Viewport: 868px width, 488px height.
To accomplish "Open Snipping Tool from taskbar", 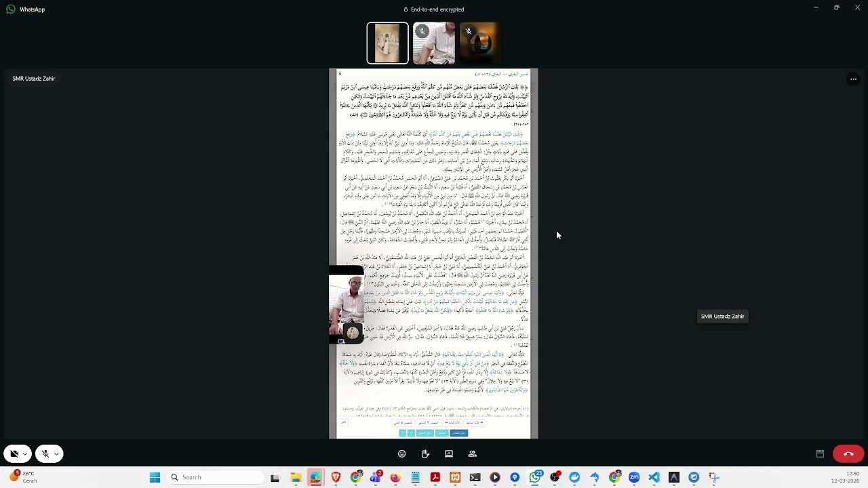I will (x=713, y=477).
